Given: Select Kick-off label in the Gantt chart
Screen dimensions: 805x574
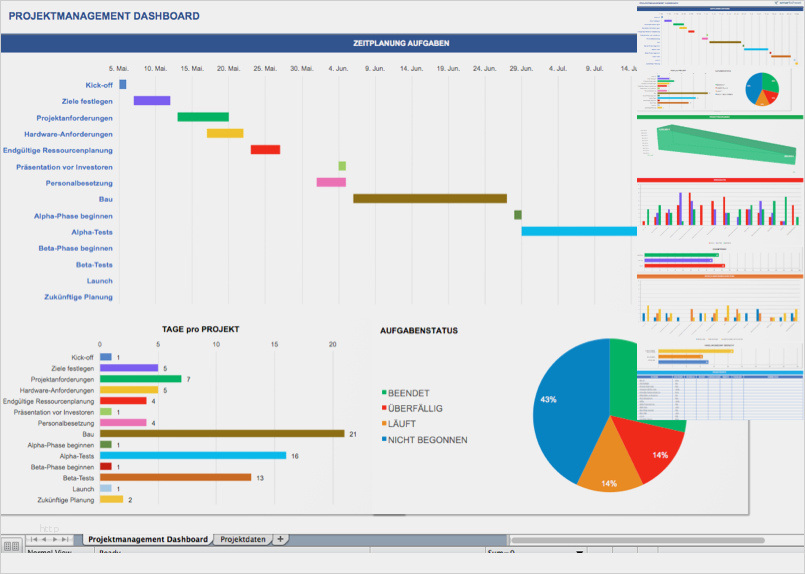Looking at the screenshot, I should (x=99, y=85).
